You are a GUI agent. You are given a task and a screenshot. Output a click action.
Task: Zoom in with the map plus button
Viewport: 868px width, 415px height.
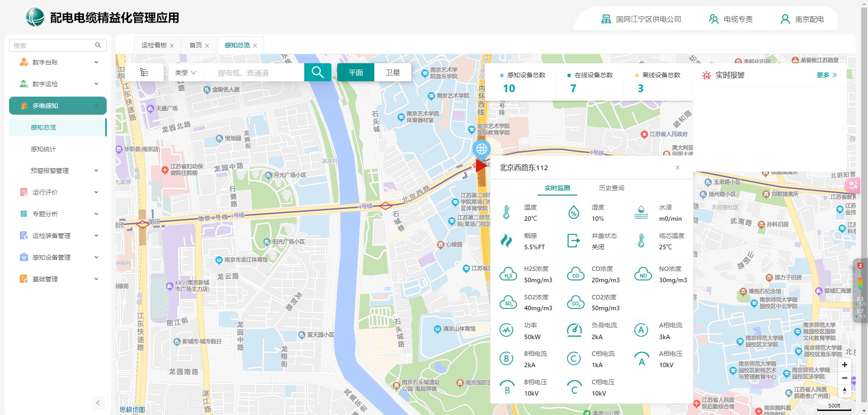pos(844,364)
